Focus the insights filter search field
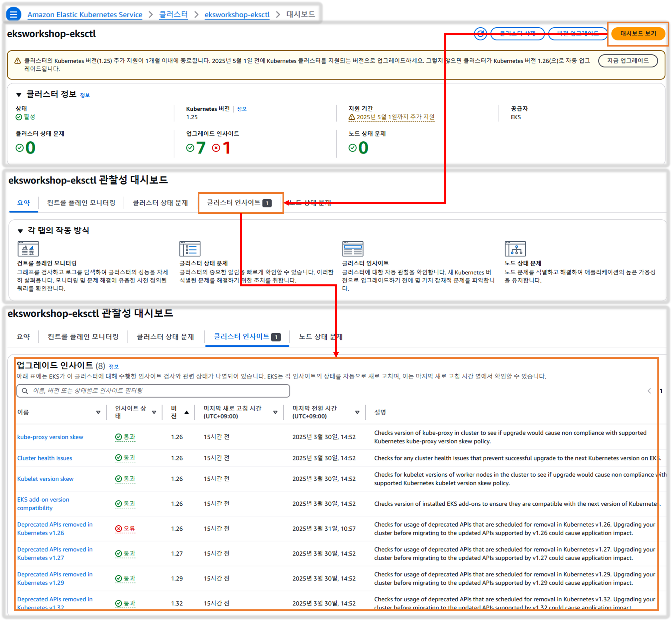 [x=158, y=391]
